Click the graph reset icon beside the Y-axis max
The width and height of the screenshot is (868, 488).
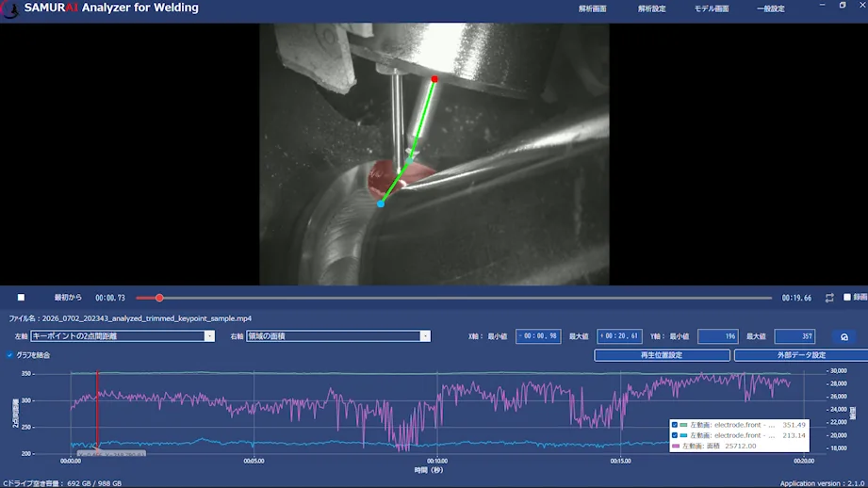pos(844,336)
